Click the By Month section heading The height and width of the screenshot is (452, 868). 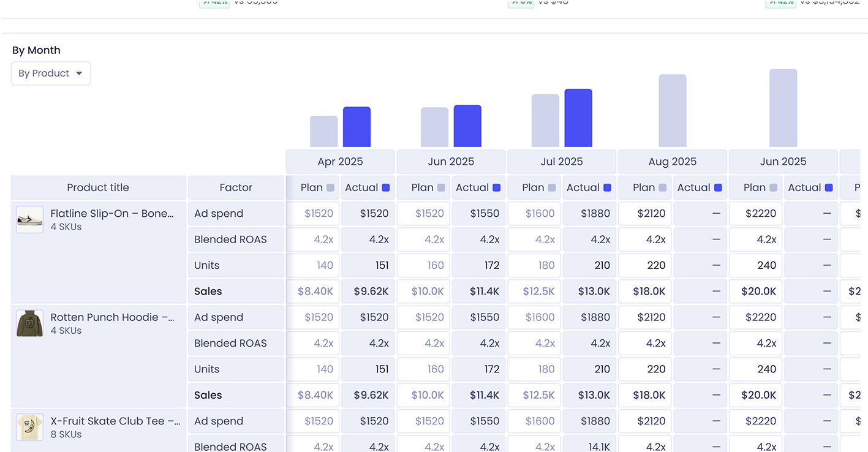pos(36,50)
